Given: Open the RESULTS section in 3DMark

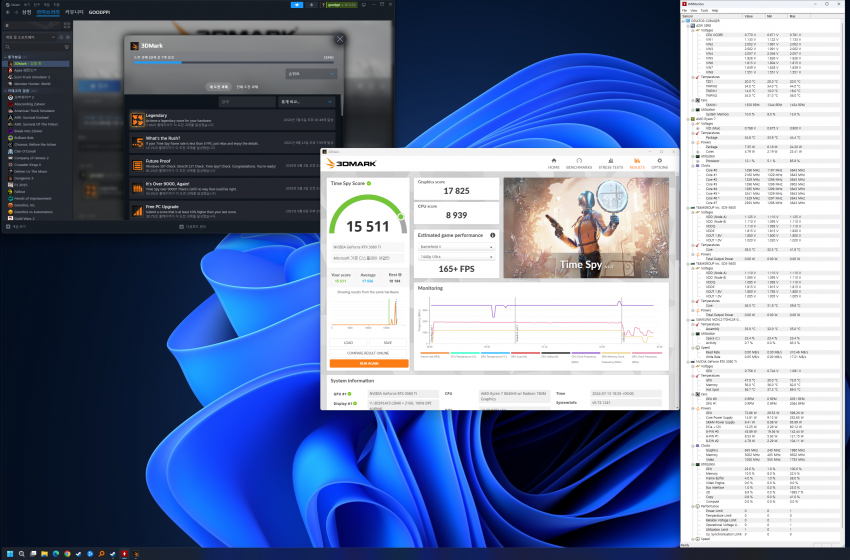Looking at the screenshot, I should pyautogui.click(x=637, y=163).
